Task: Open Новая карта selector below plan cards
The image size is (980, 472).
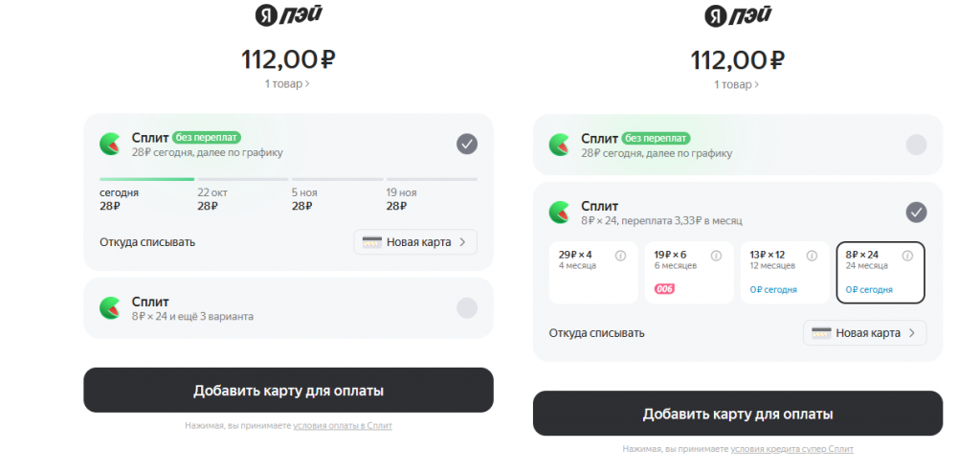Action: (x=864, y=333)
